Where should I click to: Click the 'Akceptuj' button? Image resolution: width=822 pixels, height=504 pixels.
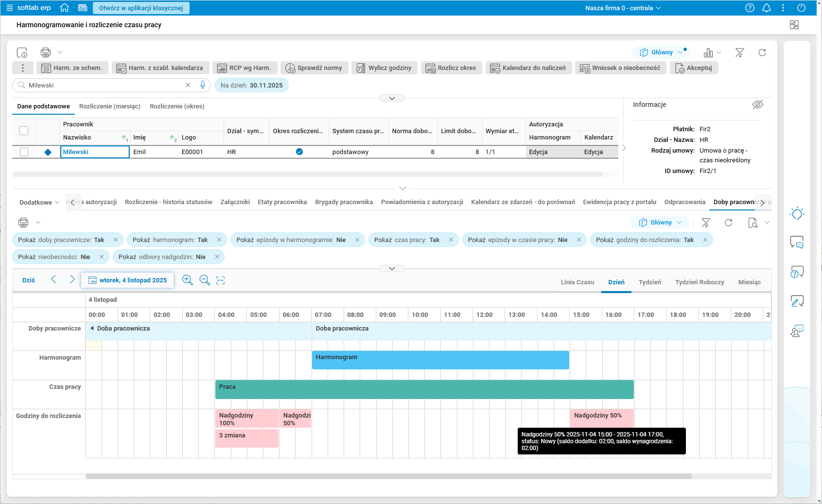694,68
